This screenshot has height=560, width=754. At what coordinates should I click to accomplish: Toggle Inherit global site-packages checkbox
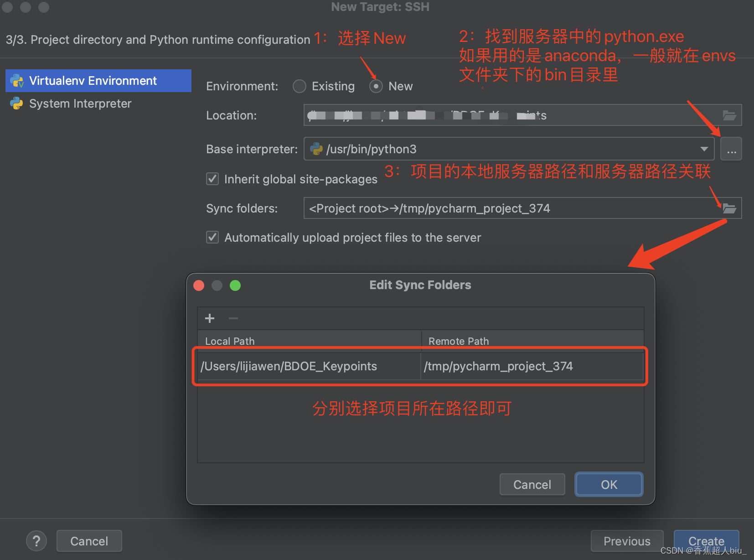(x=212, y=179)
